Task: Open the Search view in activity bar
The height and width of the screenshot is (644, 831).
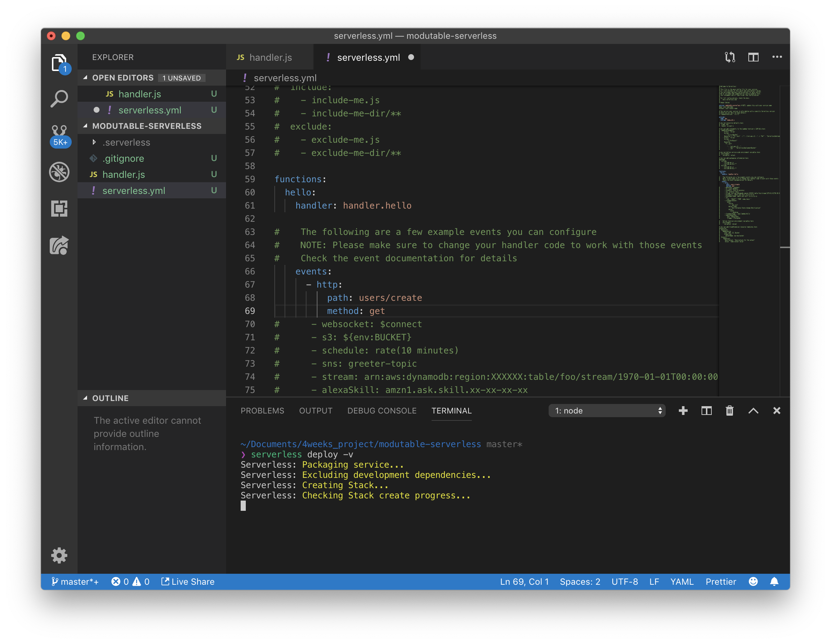Action: tap(59, 98)
